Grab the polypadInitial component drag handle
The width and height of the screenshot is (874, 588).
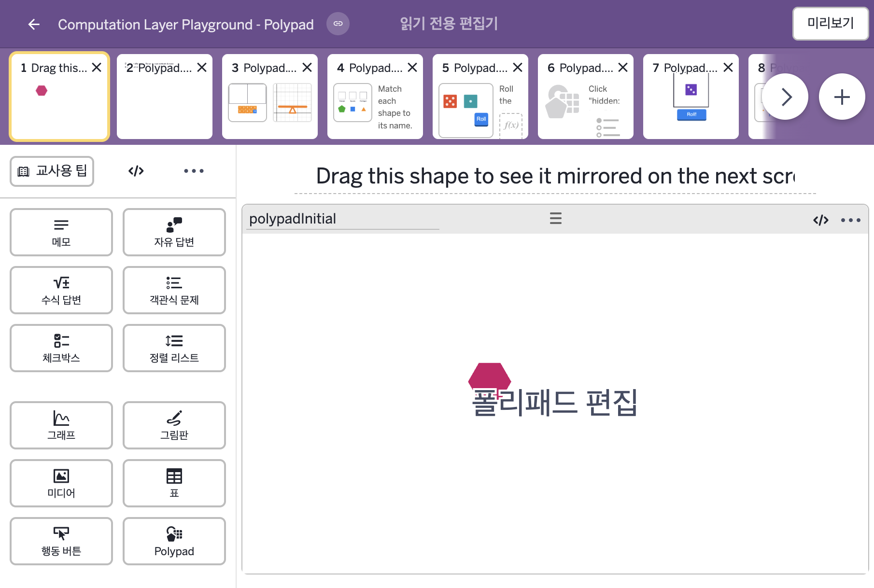[x=556, y=218]
